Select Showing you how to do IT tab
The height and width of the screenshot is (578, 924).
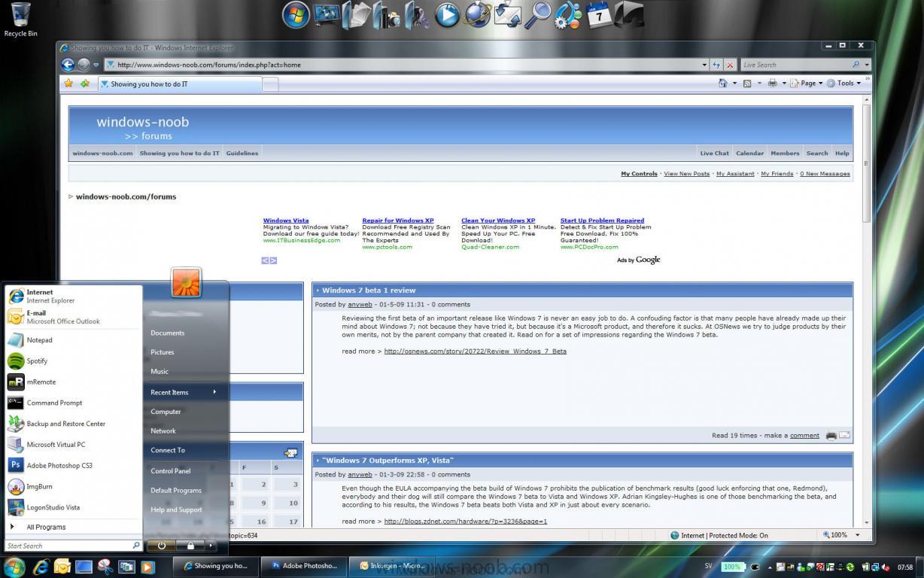[x=179, y=84]
